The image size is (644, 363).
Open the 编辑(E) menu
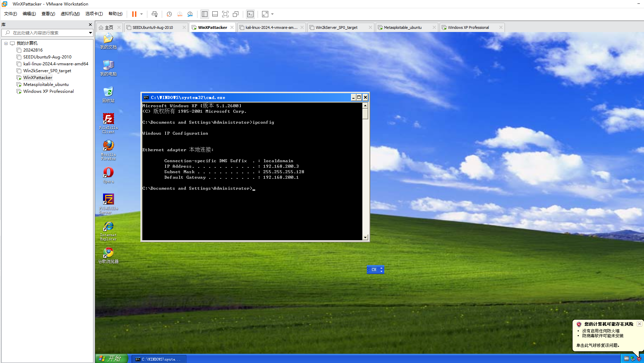click(x=29, y=14)
